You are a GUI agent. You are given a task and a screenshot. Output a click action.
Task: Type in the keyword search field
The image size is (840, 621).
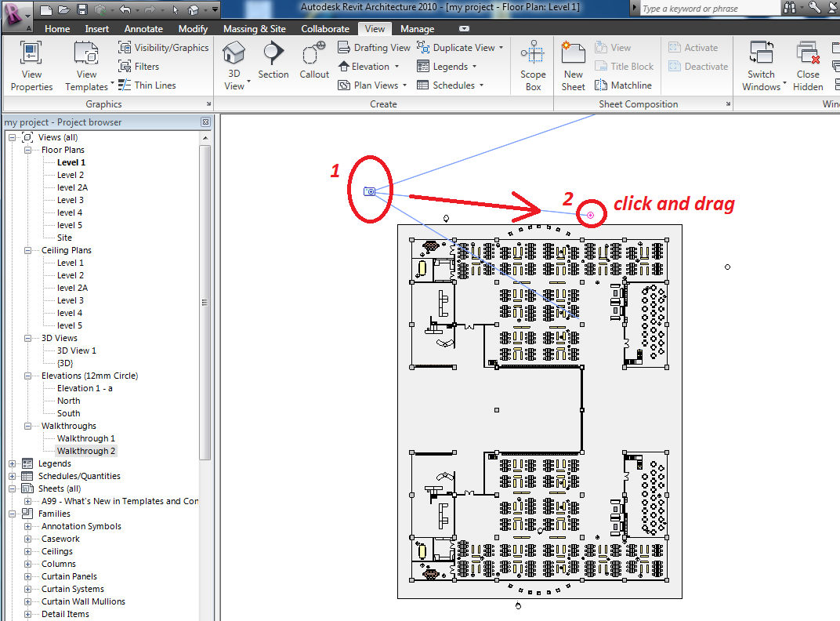(709, 8)
